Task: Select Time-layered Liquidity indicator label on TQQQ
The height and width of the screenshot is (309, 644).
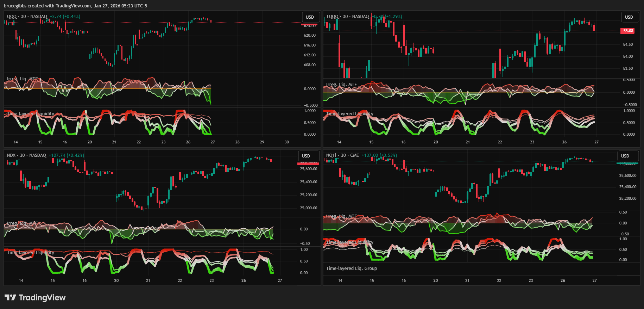Action: (x=349, y=114)
